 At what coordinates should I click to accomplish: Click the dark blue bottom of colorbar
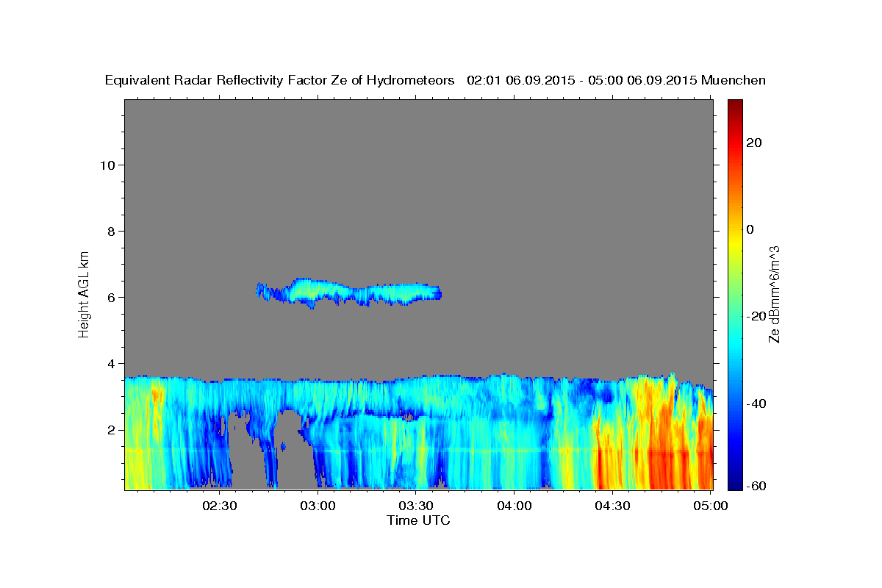point(735,484)
